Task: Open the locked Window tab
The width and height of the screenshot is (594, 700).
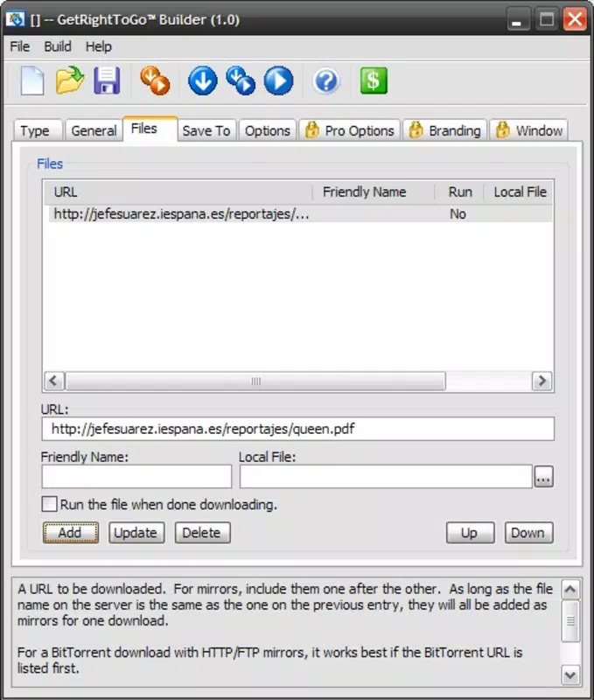Action: [x=529, y=130]
